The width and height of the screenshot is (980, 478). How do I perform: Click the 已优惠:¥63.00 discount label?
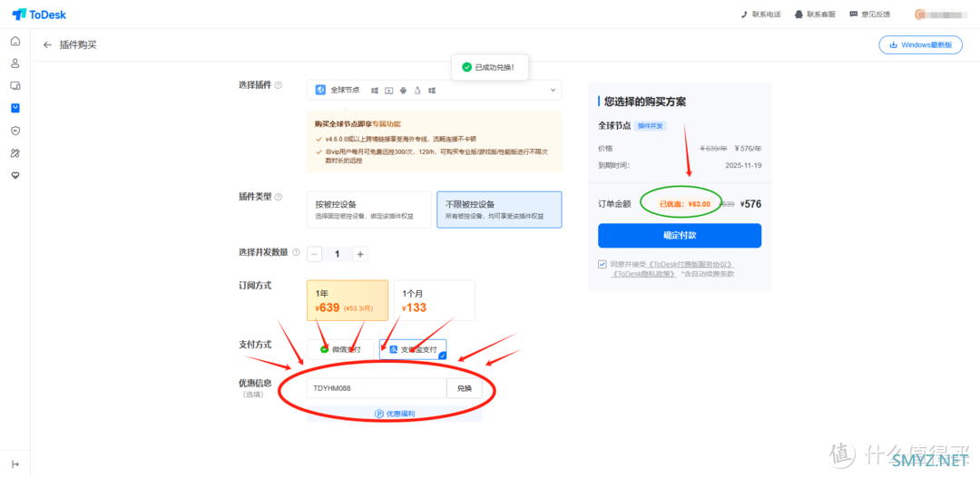(x=685, y=204)
